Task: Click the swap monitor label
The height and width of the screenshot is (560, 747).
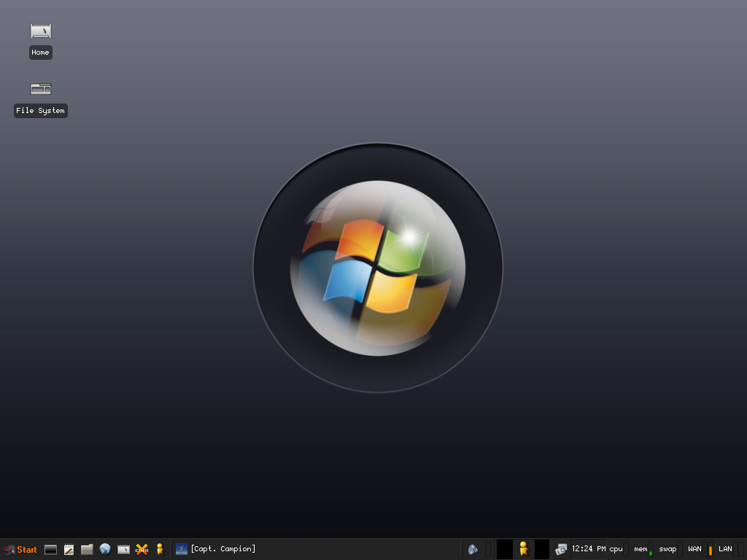Action: coord(667,549)
